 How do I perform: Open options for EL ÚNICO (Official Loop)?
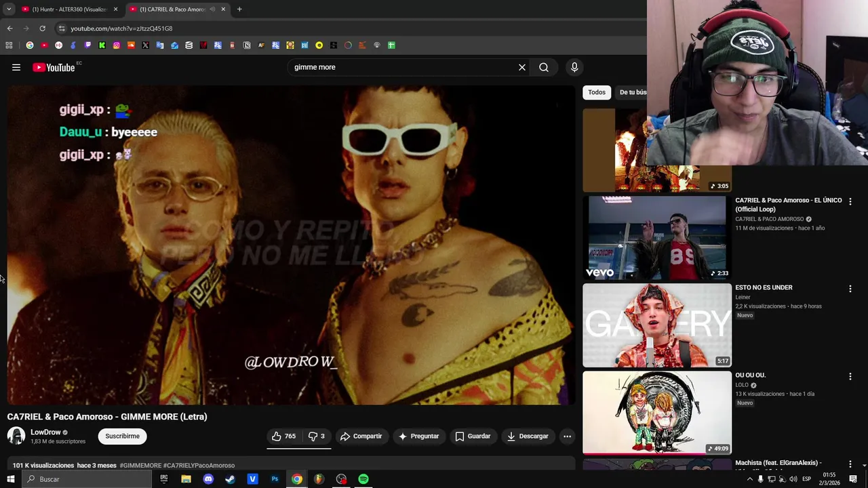tap(850, 202)
